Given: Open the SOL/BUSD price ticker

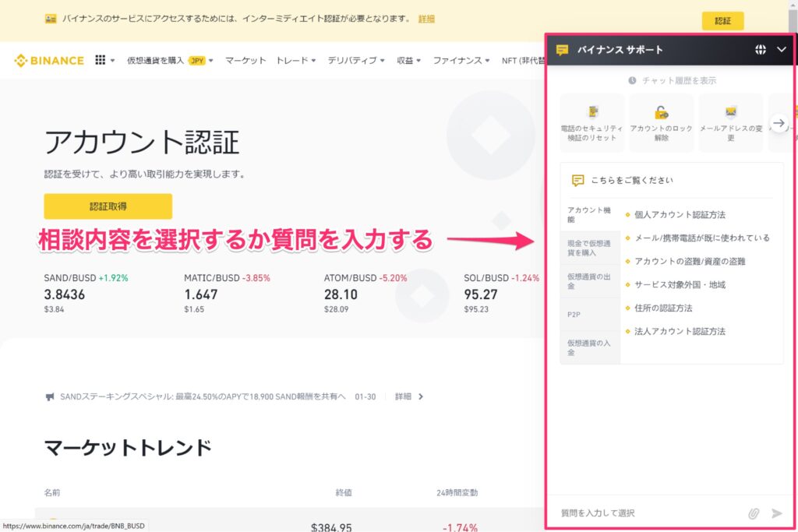Looking at the screenshot, I should tap(501, 294).
